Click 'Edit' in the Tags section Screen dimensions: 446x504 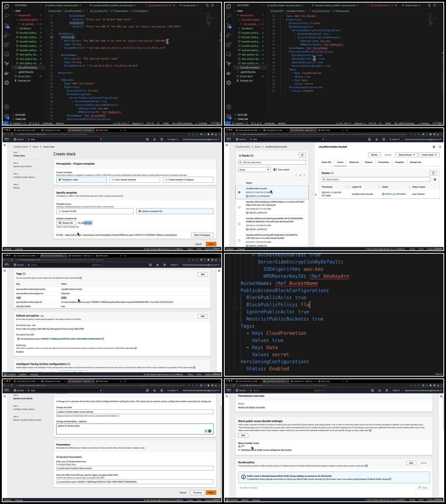coord(203,274)
